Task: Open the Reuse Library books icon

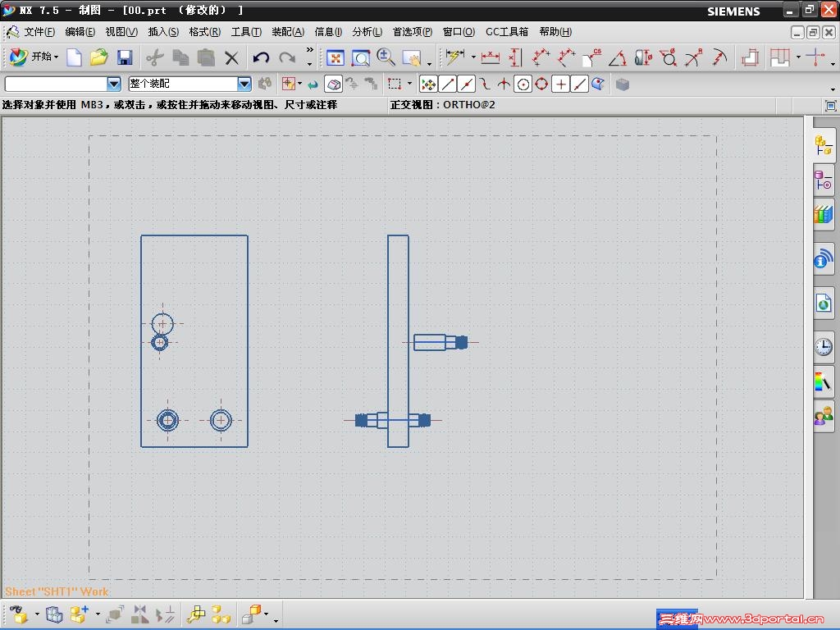Action: tap(824, 214)
